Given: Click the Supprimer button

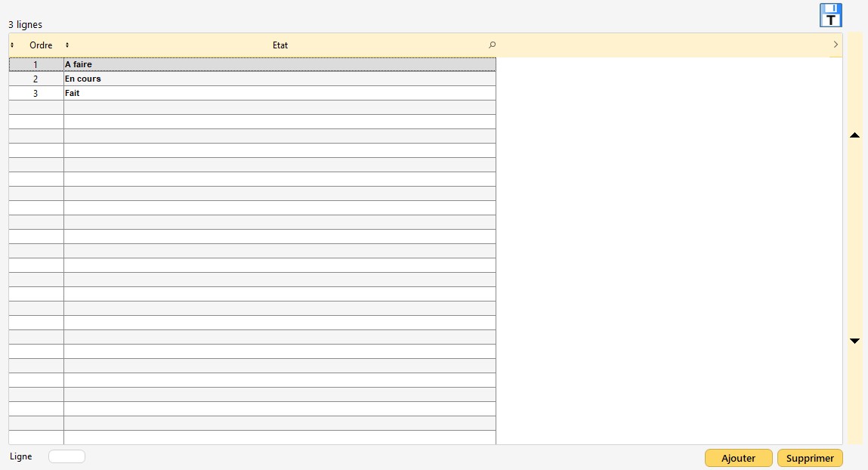Looking at the screenshot, I should (x=810, y=458).
